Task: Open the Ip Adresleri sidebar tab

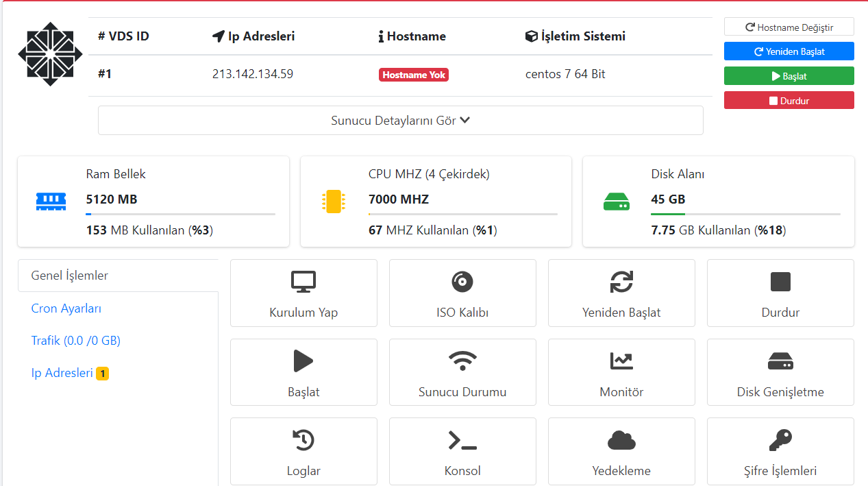Action: (x=62, y=373)
